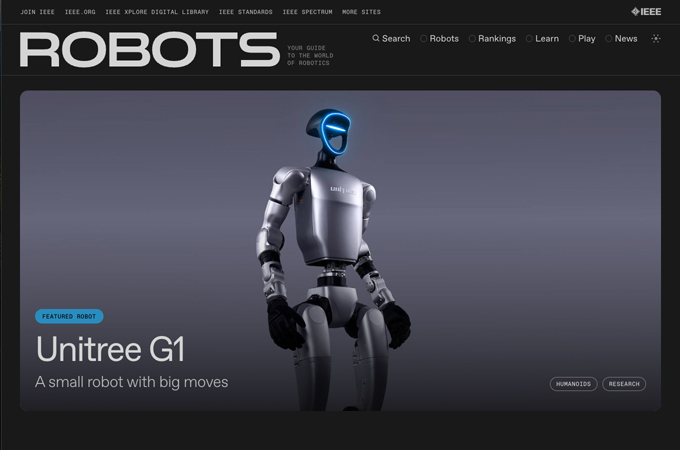The height and width of the screenshot is (450, 680).
Task: Open the Robots navigation item
Action: (439, 39)
